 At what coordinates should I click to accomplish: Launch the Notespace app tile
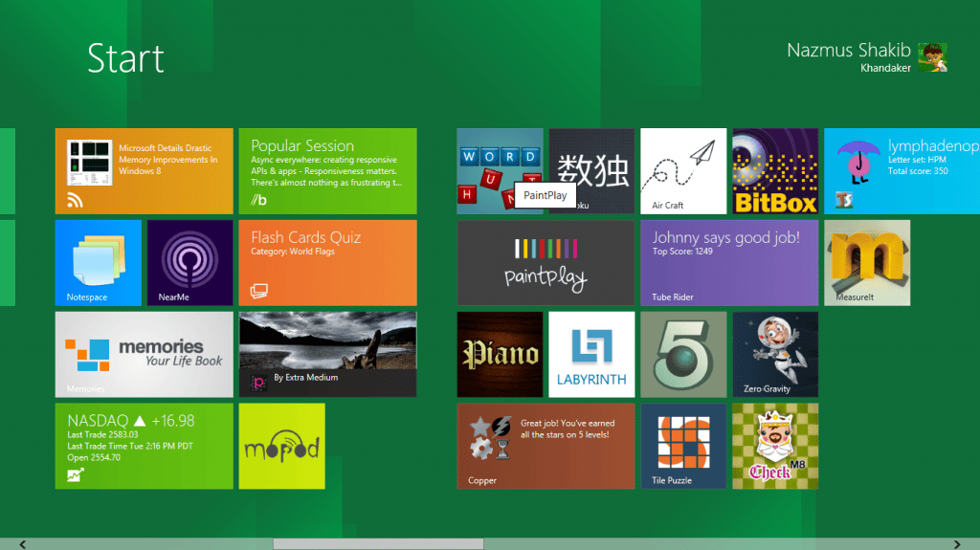click(99, 262)
